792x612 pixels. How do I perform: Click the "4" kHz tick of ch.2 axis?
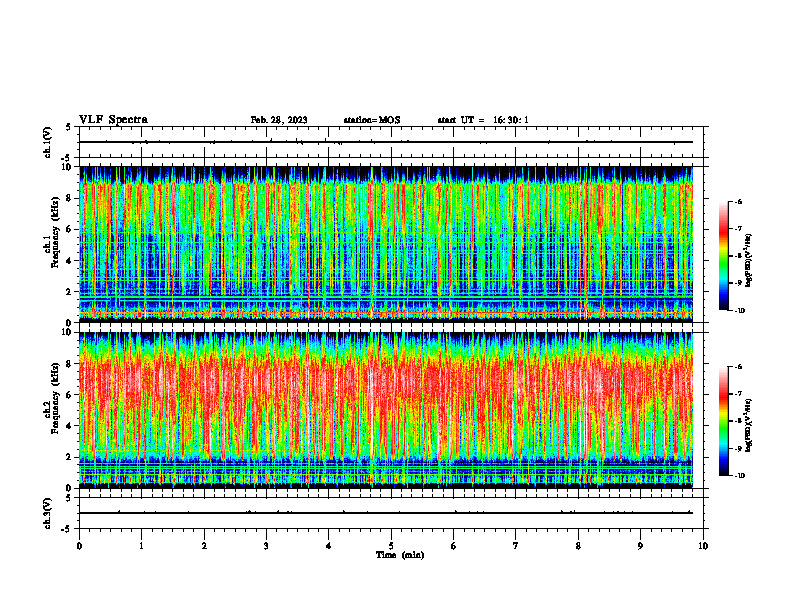pos(70,426)
